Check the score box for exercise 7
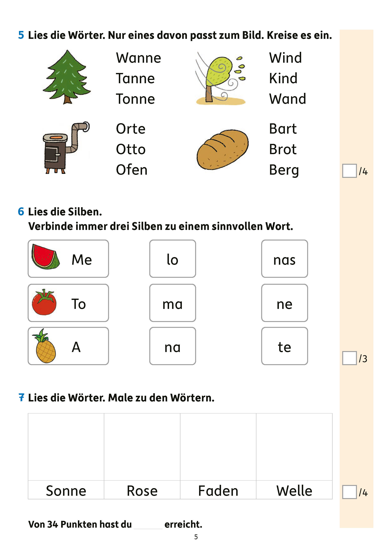This screenshot has width=392, height=554. pyautogui.click(x=349, y=492)
